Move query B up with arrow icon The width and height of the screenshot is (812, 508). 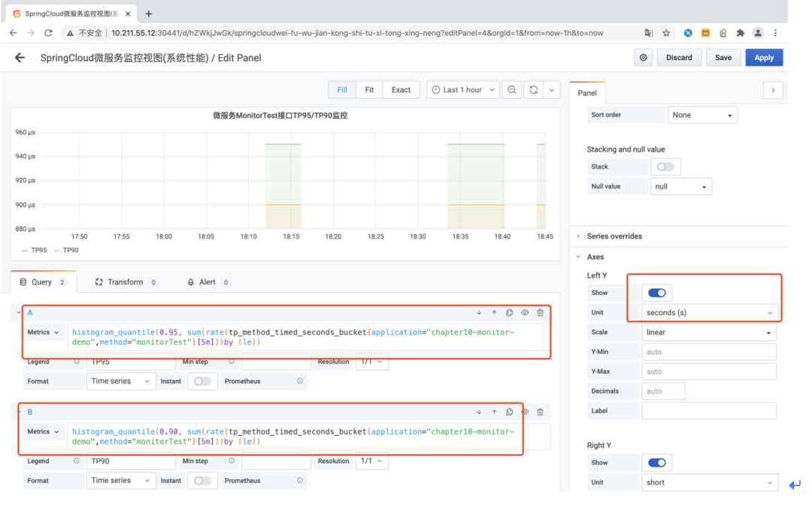494,412
